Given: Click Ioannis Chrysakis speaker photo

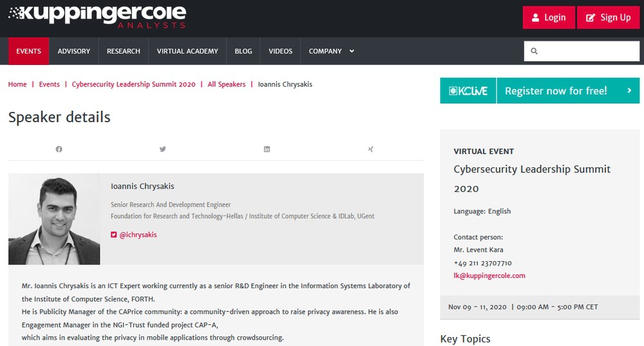Looking at the screenshot, I should click(x=54, y=219).
